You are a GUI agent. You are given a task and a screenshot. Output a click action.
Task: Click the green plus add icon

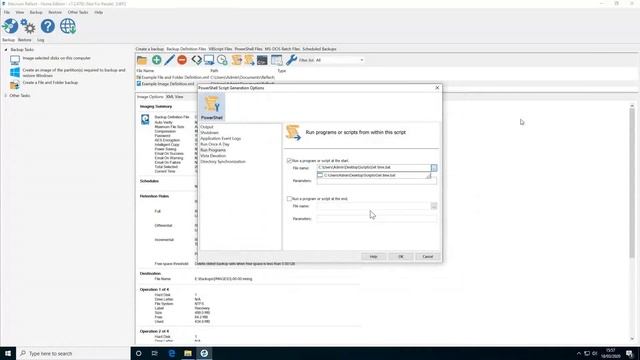(x=156, y=60)
